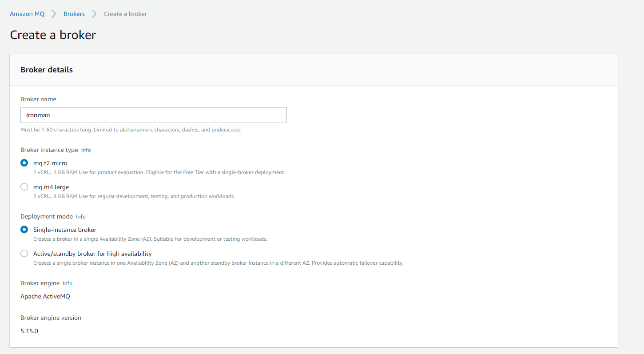Image resolution: width=644 pixels, height=354 pixels.
Task: Click the 'Create a broker' page title
Action: pos(53,35)
